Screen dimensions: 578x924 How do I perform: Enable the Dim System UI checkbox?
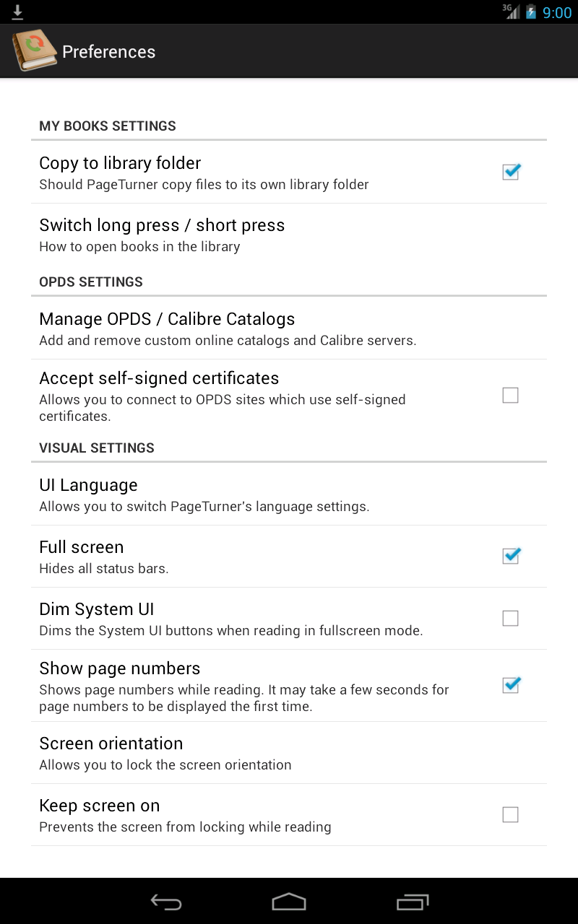click(511, 618)
